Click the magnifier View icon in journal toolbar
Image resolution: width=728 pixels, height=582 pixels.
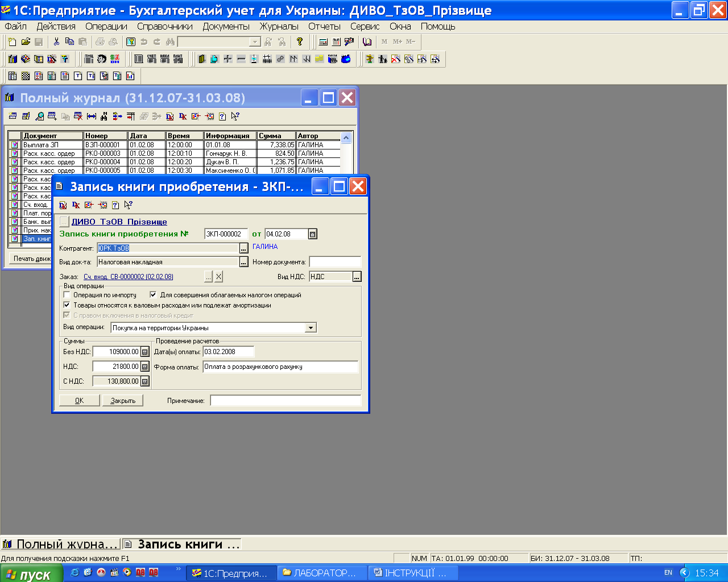point(39,117)
